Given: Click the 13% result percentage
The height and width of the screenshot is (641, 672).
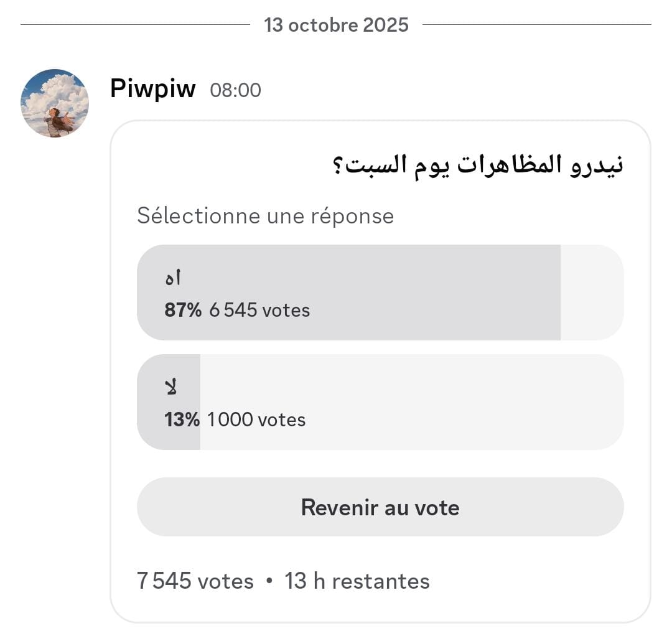Looking at the screenshot, I should [182, 419].
